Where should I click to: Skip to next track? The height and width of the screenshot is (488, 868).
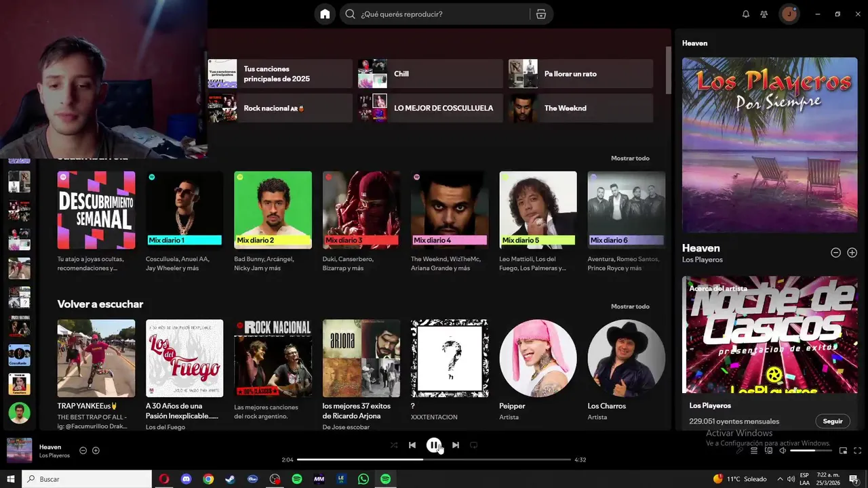coord(456,445)
